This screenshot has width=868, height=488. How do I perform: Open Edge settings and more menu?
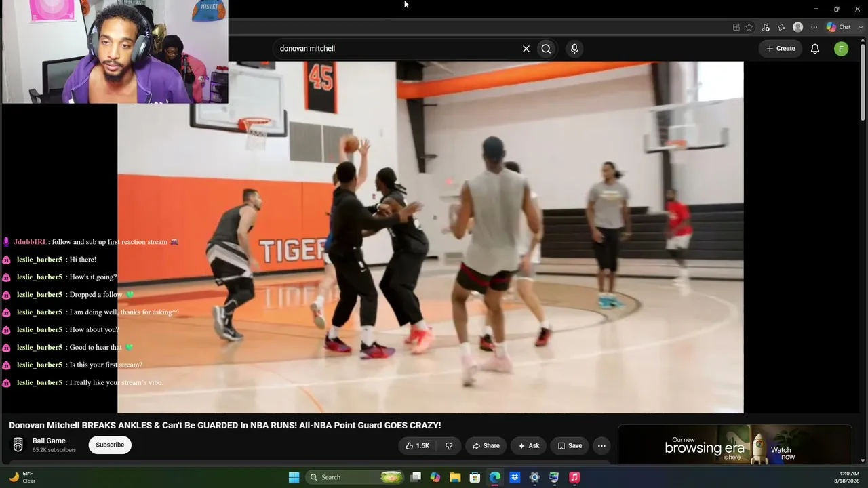tap(814, 27)
